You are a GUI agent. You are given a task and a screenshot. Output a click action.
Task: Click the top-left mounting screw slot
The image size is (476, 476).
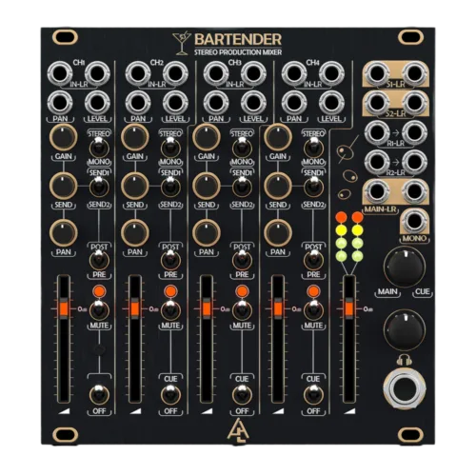[65, 37]
